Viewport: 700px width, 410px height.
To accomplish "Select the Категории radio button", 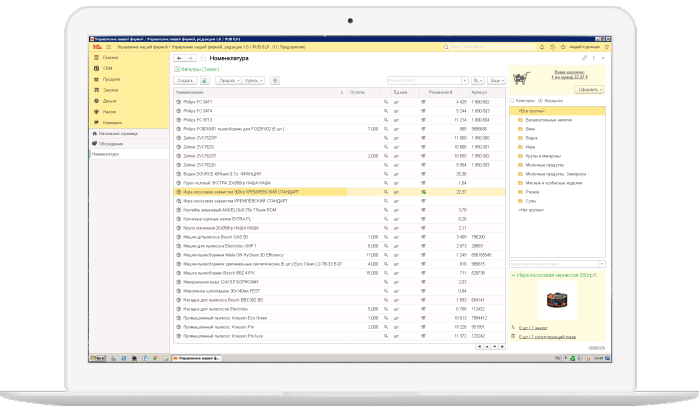I will pyautogui.click(x=511, y=100).
